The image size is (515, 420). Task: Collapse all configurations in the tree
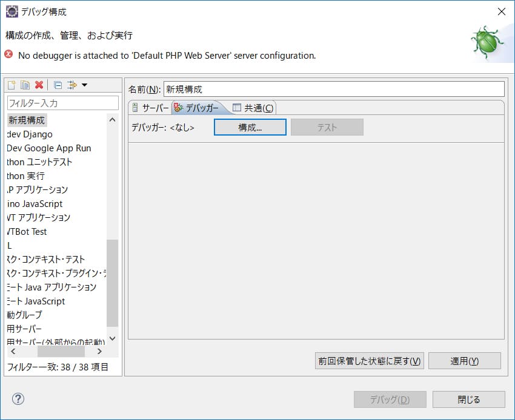[58, 85]
